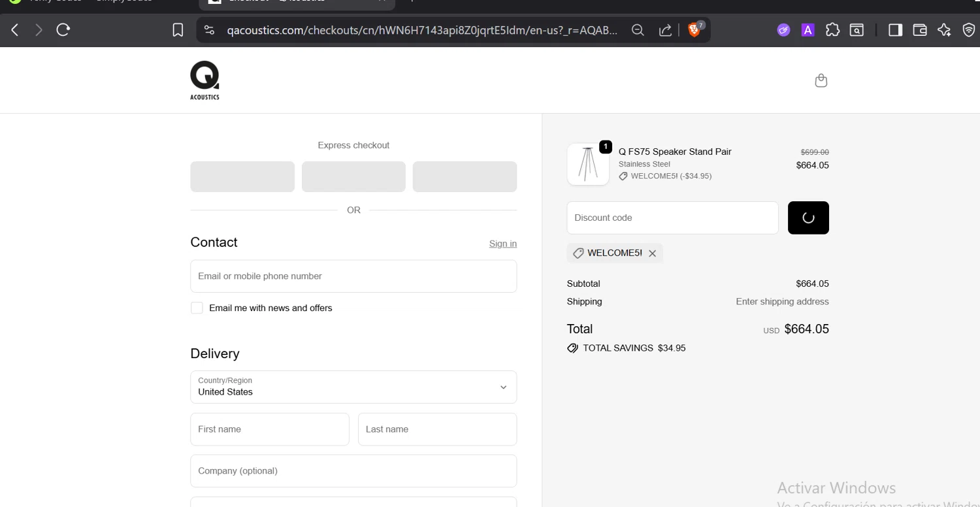Click the loading Apply discount button
980x507 pixels.
pos(808,218)
